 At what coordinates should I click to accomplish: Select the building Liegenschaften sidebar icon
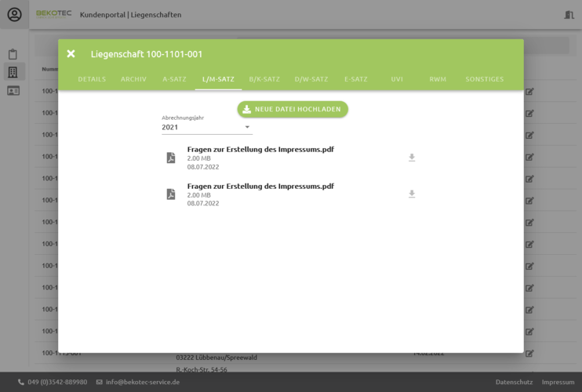click(13, 72)
